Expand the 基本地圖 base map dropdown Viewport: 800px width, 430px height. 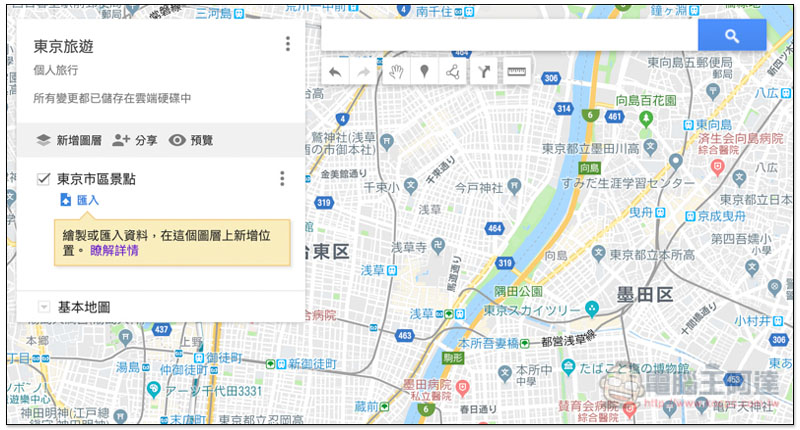pos(44,307)
